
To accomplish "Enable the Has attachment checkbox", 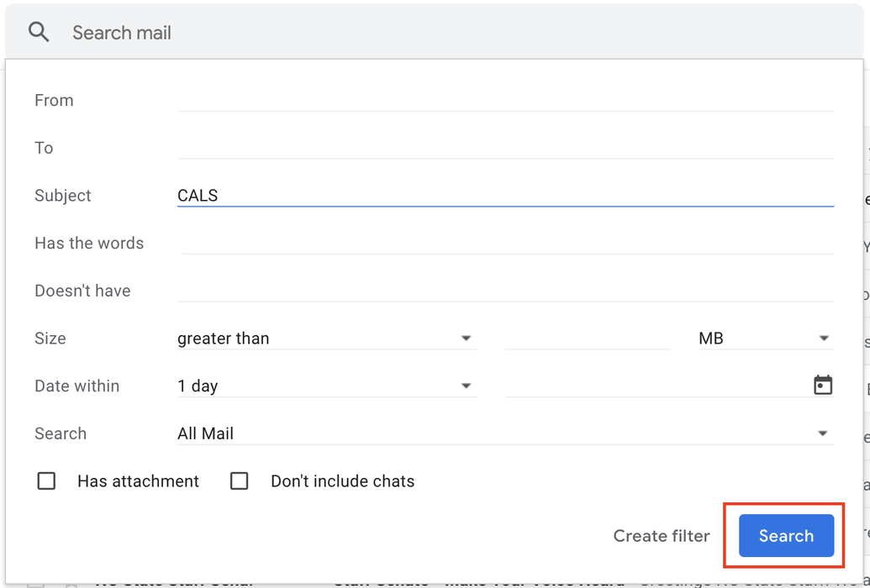I will (x=47, y=481).
